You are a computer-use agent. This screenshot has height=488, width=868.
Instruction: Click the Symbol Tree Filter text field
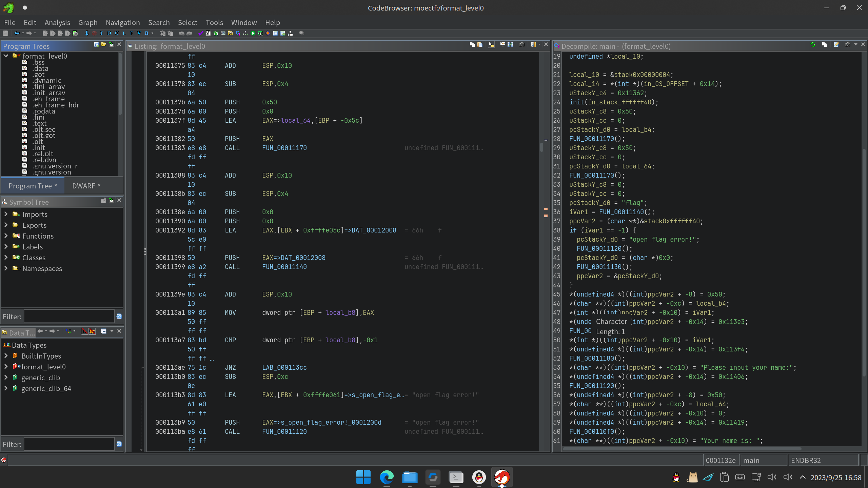click(x=69, y=316)
